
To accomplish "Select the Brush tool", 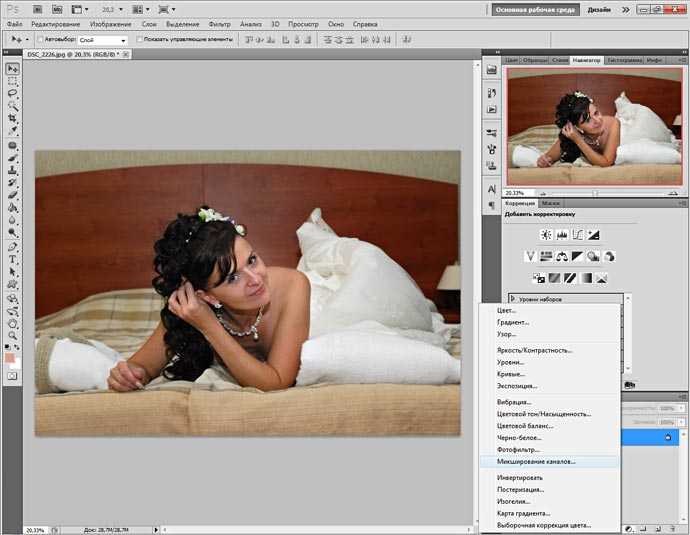I will click(x=12, y=158).
